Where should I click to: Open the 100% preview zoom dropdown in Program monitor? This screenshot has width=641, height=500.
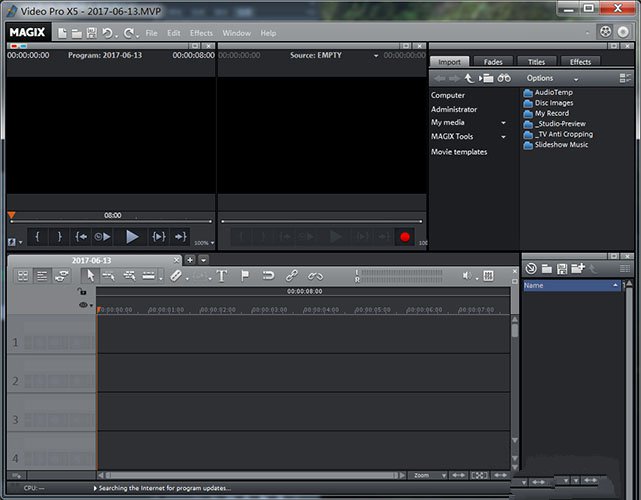point(204,243)
